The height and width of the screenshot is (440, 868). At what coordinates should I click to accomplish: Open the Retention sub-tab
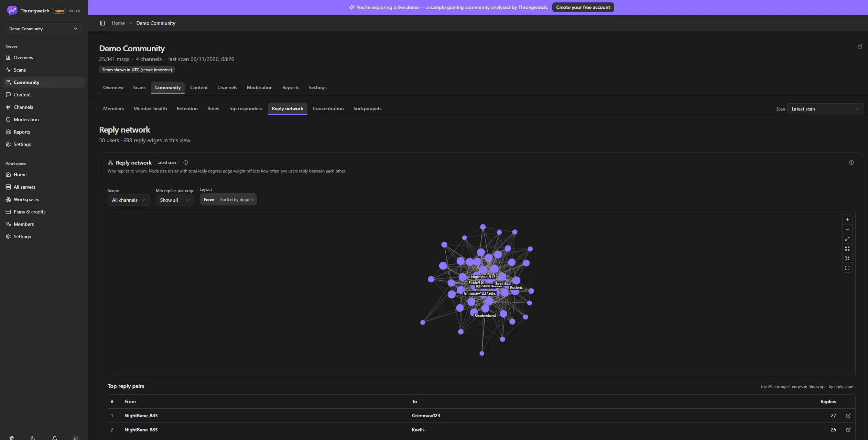187,108
